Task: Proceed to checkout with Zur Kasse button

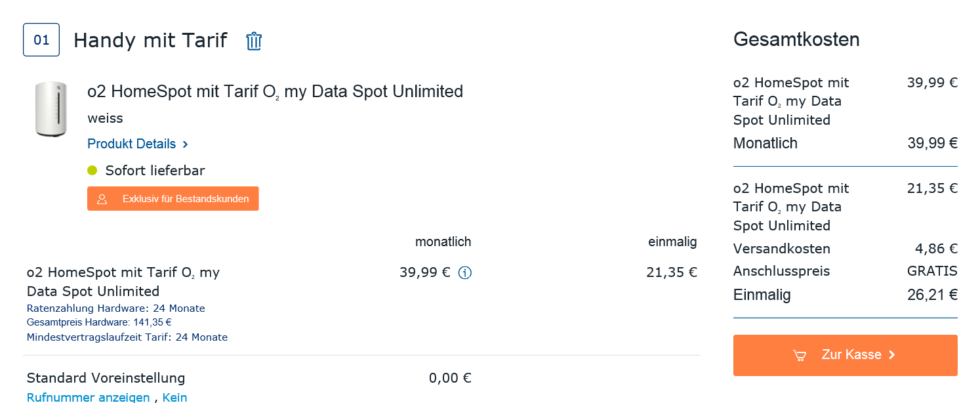Action: tap(845, 355)
